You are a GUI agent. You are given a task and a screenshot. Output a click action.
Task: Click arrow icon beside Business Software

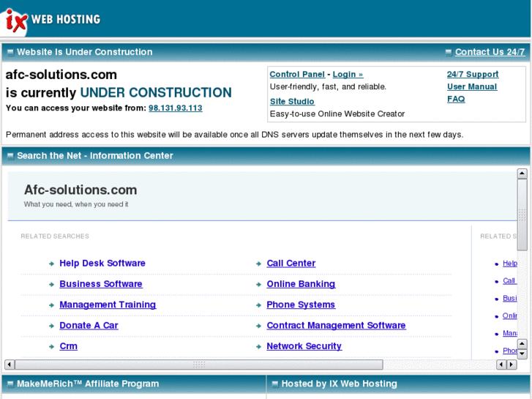point(51,284)
